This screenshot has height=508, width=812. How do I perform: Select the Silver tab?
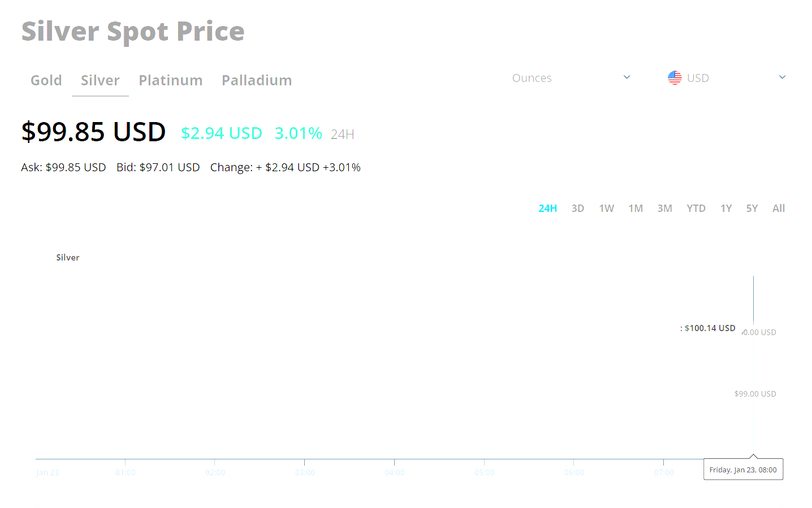(x=100, y=80)
